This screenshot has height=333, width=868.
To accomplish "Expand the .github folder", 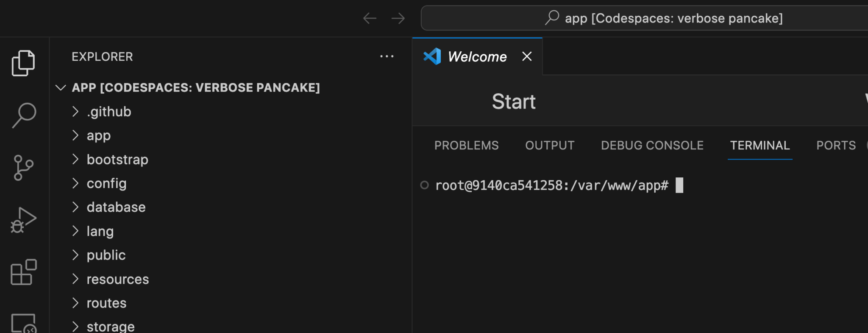I will click(108, 111).
